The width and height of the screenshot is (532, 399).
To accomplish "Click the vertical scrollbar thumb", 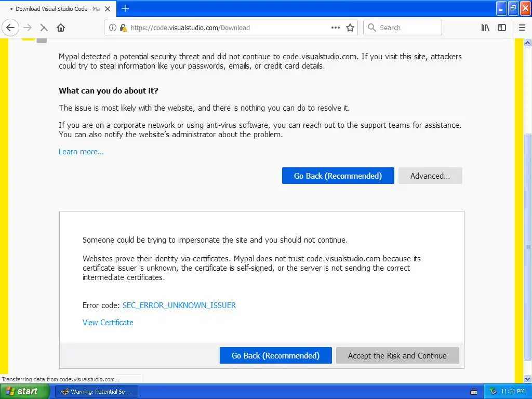I will point(528,247).
